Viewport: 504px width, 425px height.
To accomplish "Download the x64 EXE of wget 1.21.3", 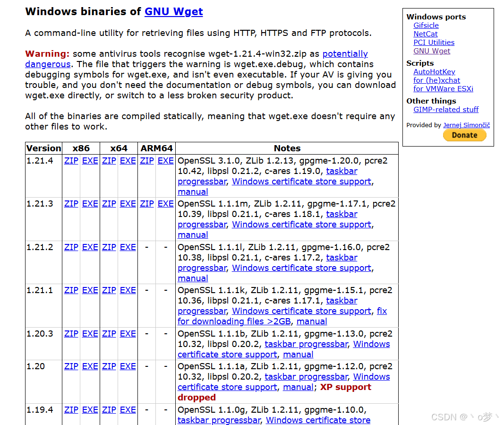I will 128,203.
